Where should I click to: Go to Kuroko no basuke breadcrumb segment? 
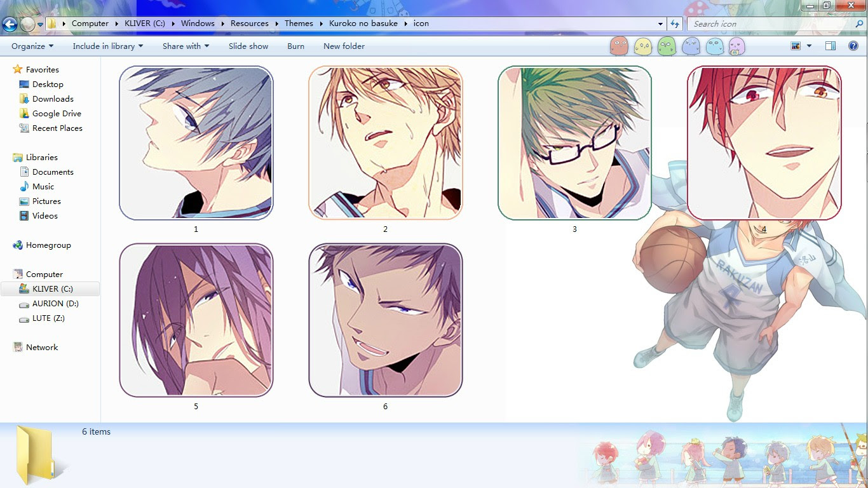(363, 24)
